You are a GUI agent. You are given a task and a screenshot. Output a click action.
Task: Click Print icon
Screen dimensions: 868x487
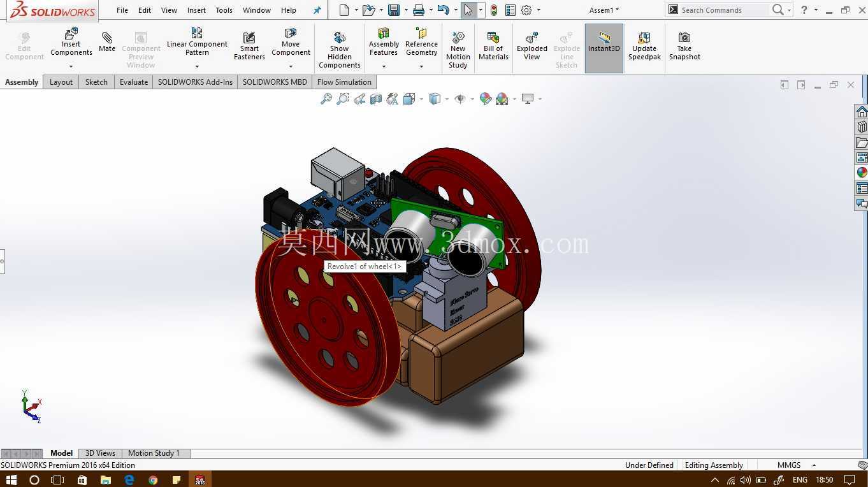418,10
